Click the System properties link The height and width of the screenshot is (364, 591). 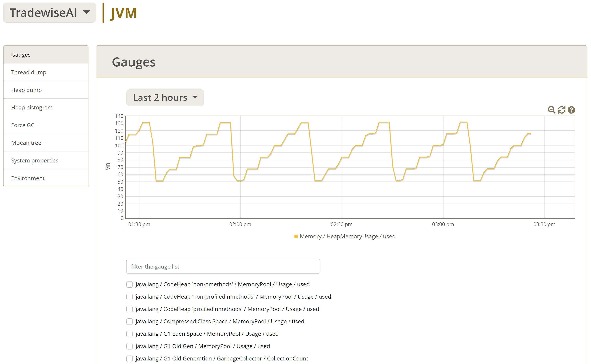35,160
